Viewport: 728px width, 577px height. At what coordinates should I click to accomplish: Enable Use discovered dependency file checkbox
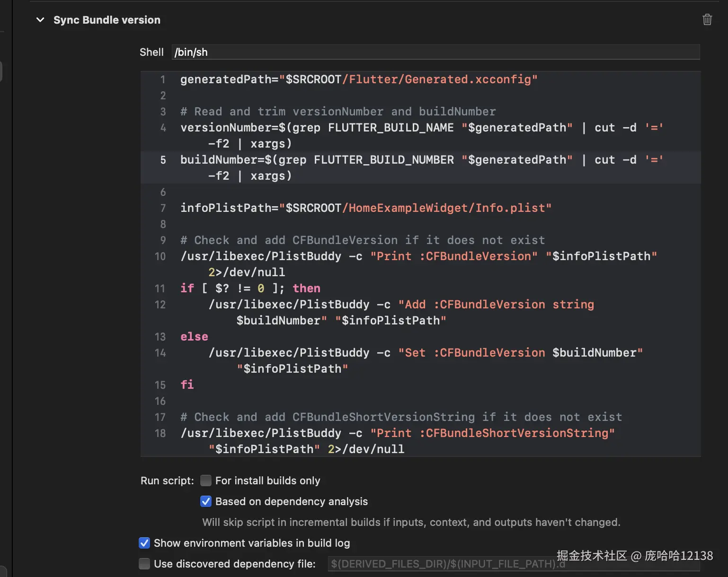click(144, 564)
